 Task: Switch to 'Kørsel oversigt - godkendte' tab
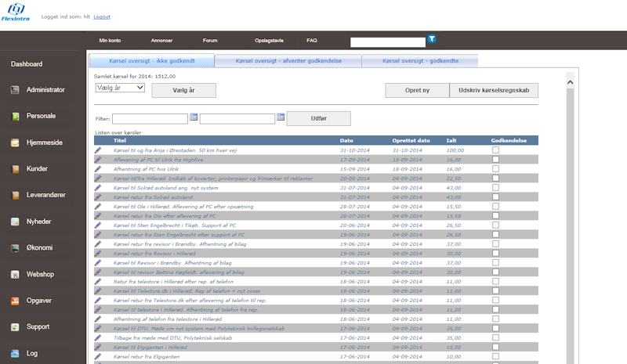[420, 61]
